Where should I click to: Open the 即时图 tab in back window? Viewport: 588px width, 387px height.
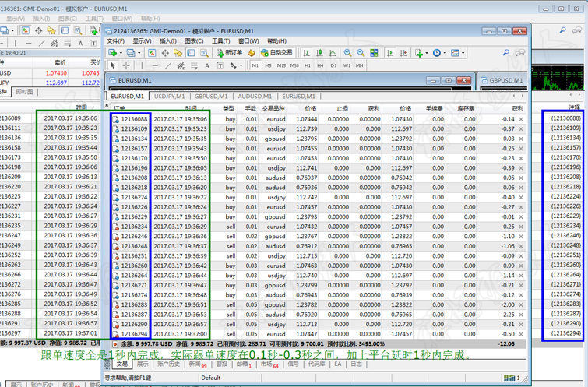click(x=25, y=92)
